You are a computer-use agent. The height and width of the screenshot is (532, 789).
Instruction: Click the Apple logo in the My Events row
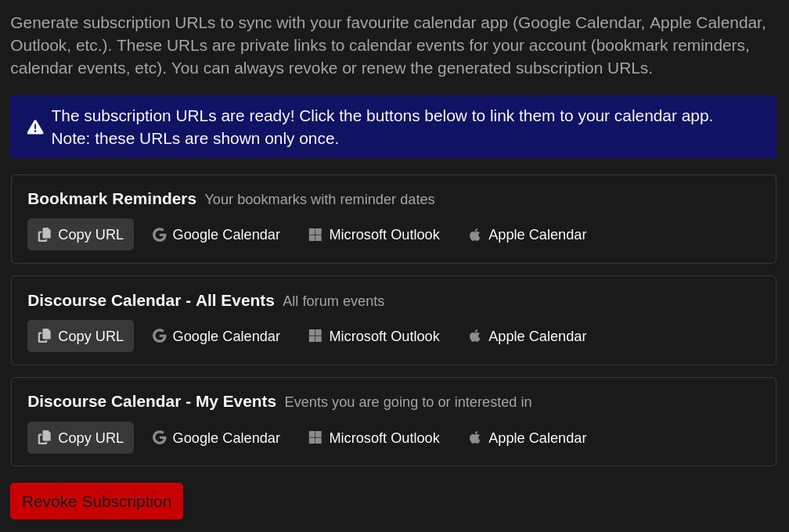474,437
